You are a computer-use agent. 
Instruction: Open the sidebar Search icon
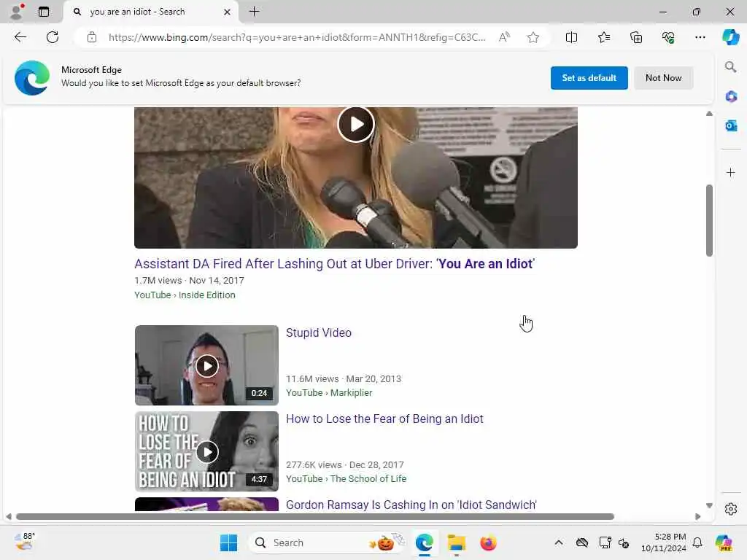click(730, 66)
